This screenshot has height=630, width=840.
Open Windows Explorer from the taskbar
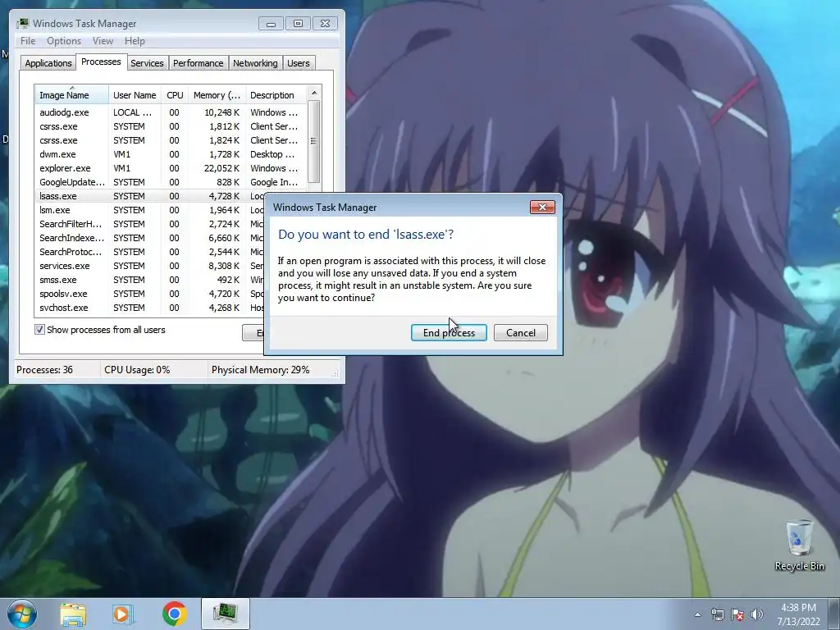tap(73, 614)
